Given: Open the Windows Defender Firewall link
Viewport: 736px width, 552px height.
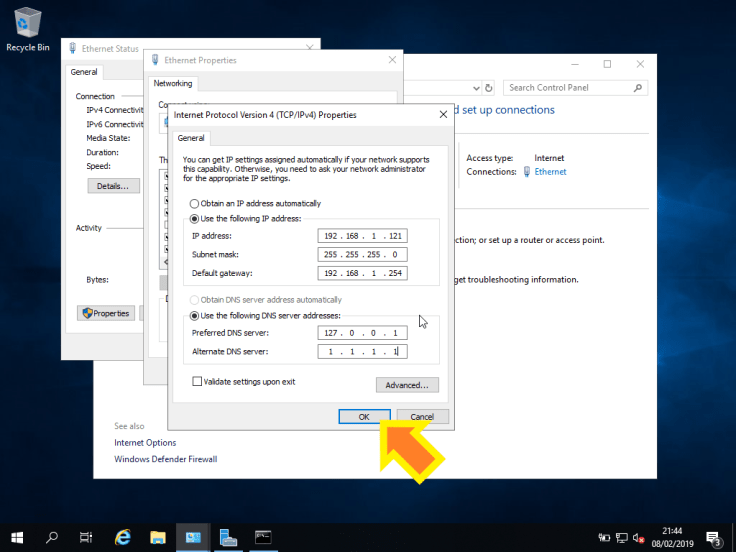Looking at the screenshot, I should tap(165, 459).
